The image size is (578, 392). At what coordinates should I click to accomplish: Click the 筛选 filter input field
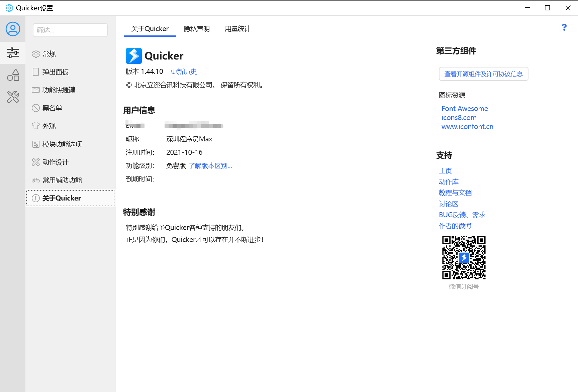pos(70,30)
